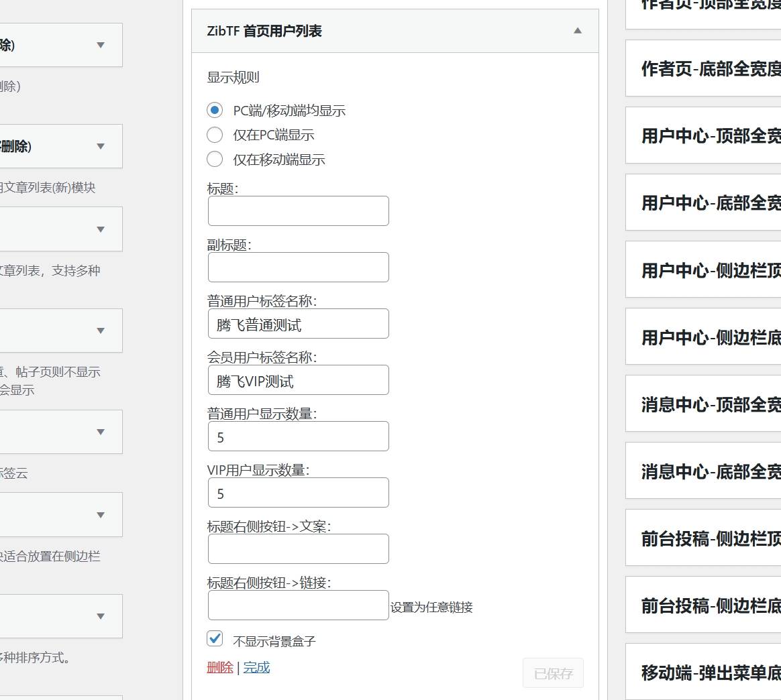
Task: Expand the topmost left-sidebar widget dropdown
Action: 100,45
